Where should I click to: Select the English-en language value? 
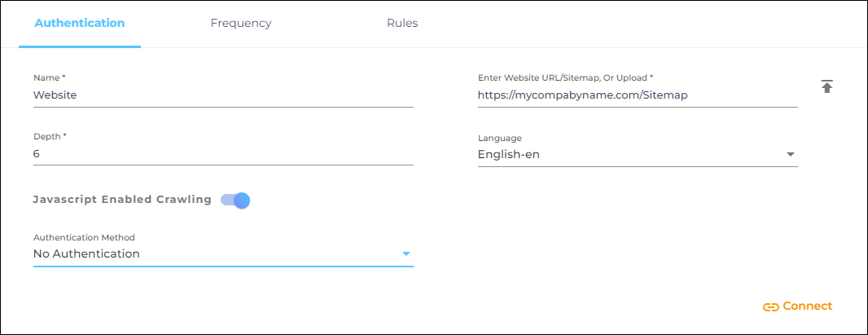click(x=509, y=155)
